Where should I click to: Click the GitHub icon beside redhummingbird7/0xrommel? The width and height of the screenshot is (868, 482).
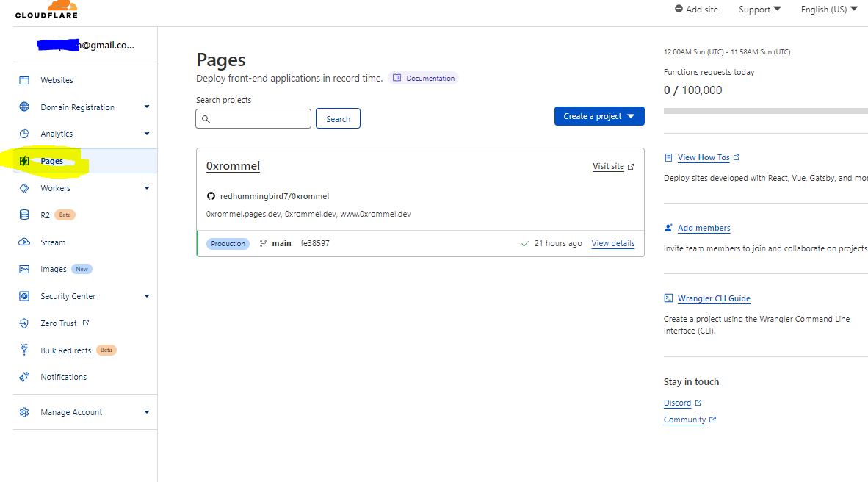point(211,196)
